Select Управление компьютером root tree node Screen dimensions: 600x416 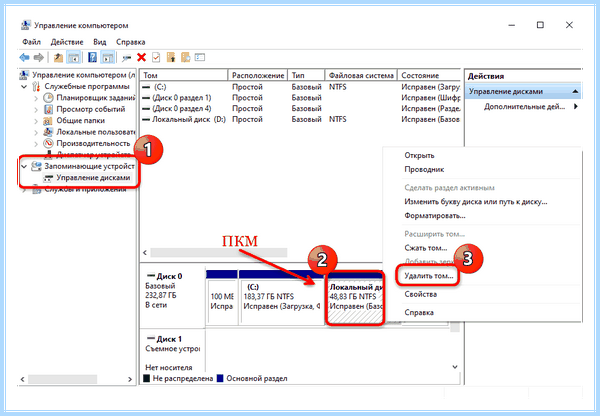click(x=83, y=75)
